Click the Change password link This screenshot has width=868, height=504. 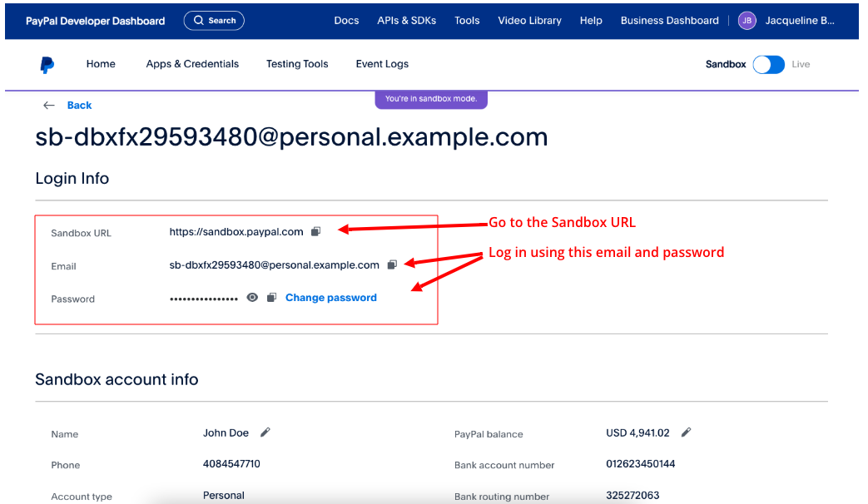[330, 298]
